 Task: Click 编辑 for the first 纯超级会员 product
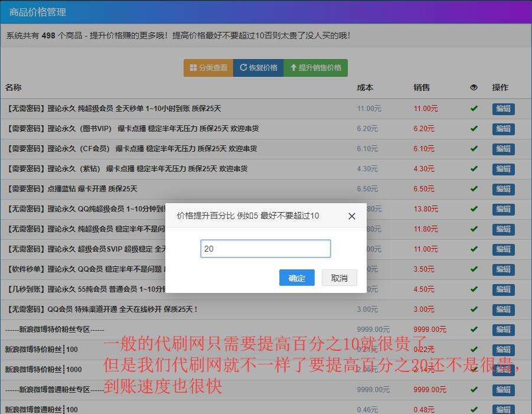click(503, 109)
